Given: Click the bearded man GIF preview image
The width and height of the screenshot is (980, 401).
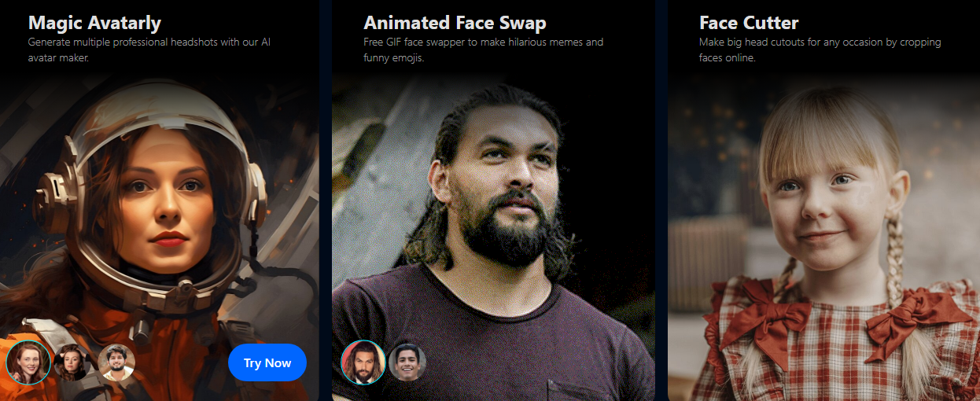Looking at the screenshot, I should click(493, 236).
